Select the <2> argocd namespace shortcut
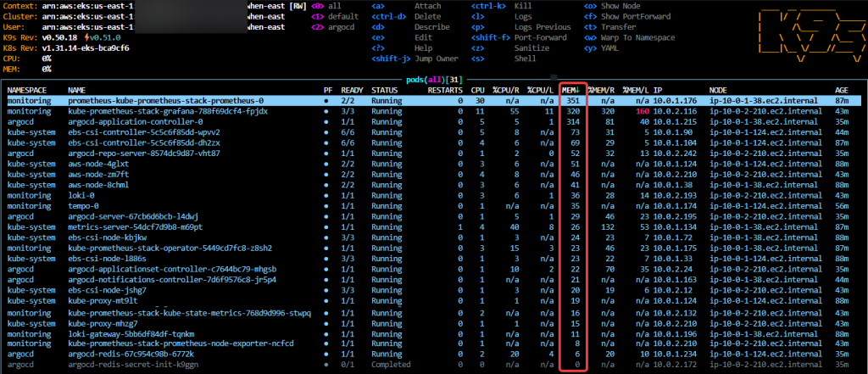Viewport: 868px width, 374px height. (x=332, y=27)
